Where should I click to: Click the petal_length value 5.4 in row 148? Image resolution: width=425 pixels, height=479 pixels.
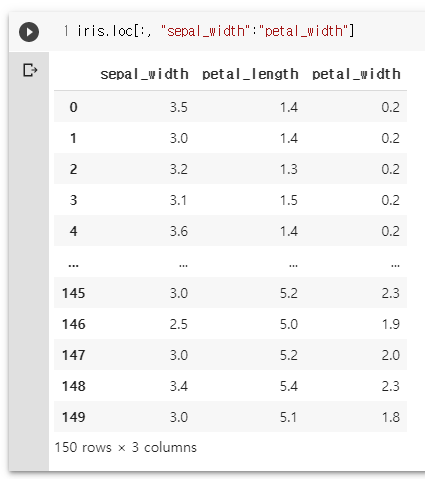tap(289, 386)
